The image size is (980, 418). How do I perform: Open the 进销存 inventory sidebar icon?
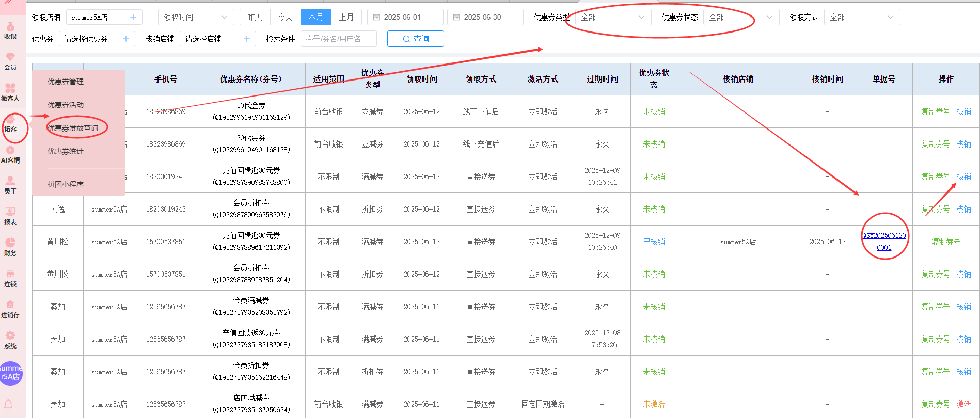click(x=10, y=309)
